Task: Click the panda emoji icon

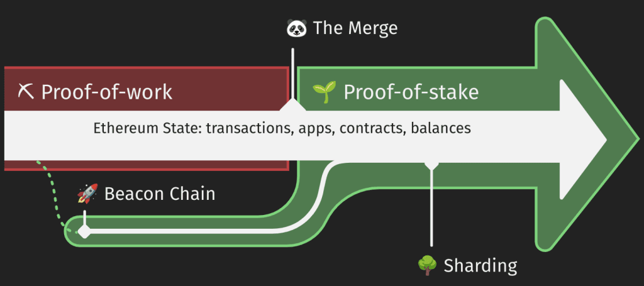Action: click(x=296, y=29)
